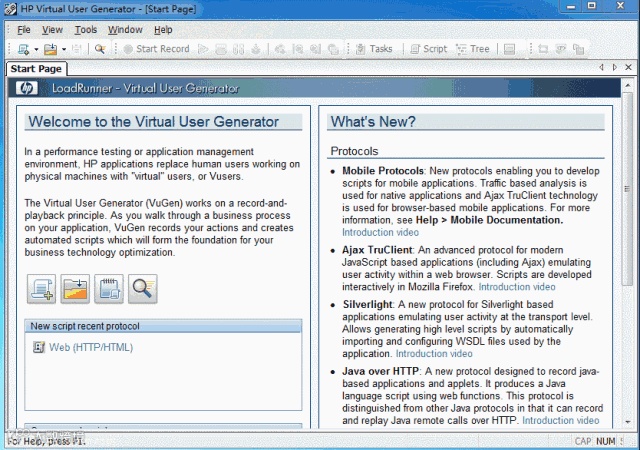Click the magnifier search toolbar icon
This screenshot has width=640, height=450.
click(x=100, y=49)
